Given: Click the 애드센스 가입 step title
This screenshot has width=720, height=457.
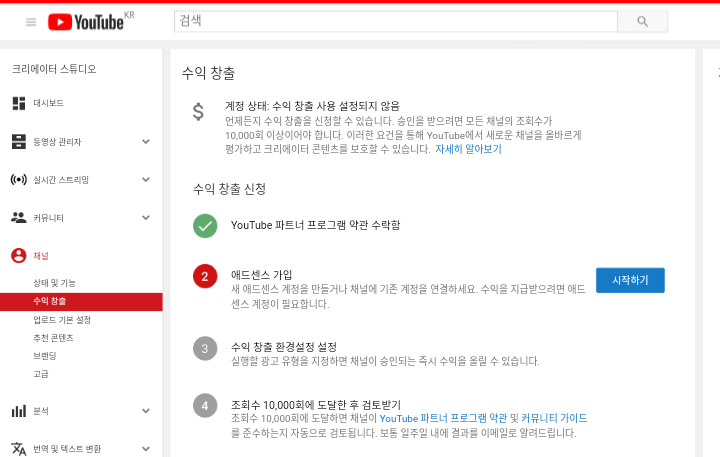Looking at the screenshot, I should (x=261, y=275).
